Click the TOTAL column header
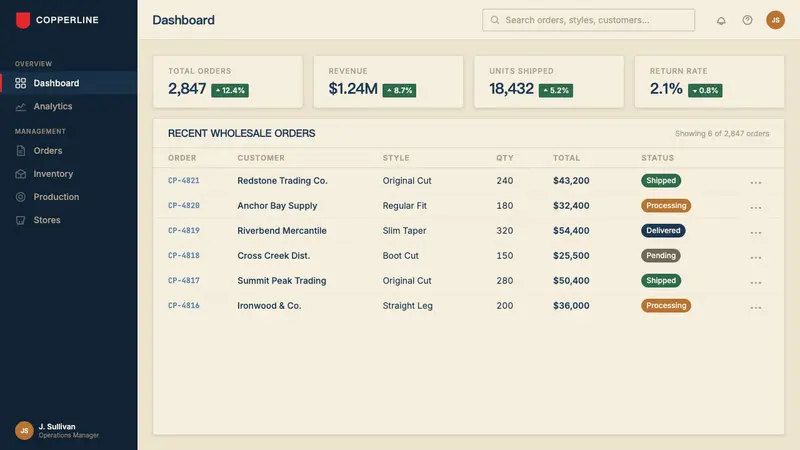Viewport: 800px width, 450px height. click(x=566, y=158)
